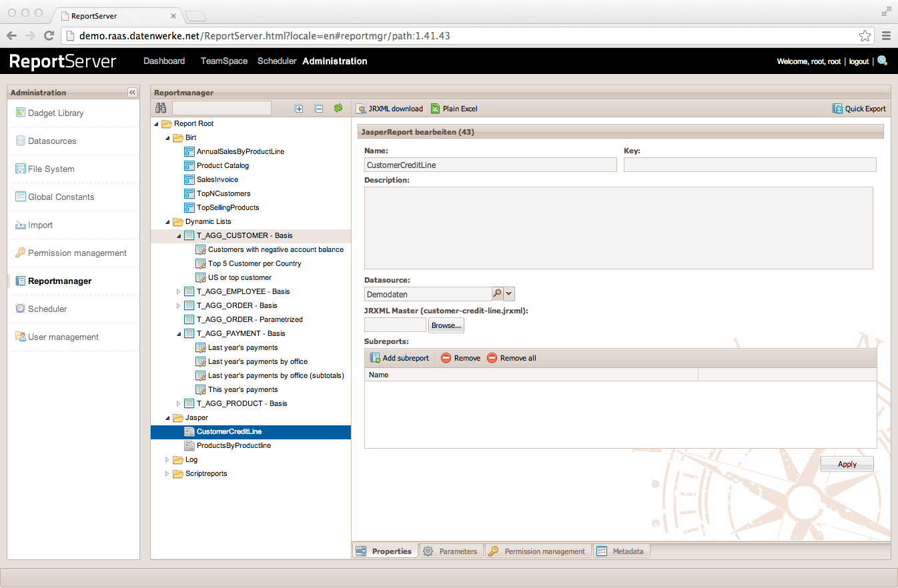This screenshot has width=898, height=588.
Task: Switch to the Permission management tab at the bottom
Action: [538, 551]
